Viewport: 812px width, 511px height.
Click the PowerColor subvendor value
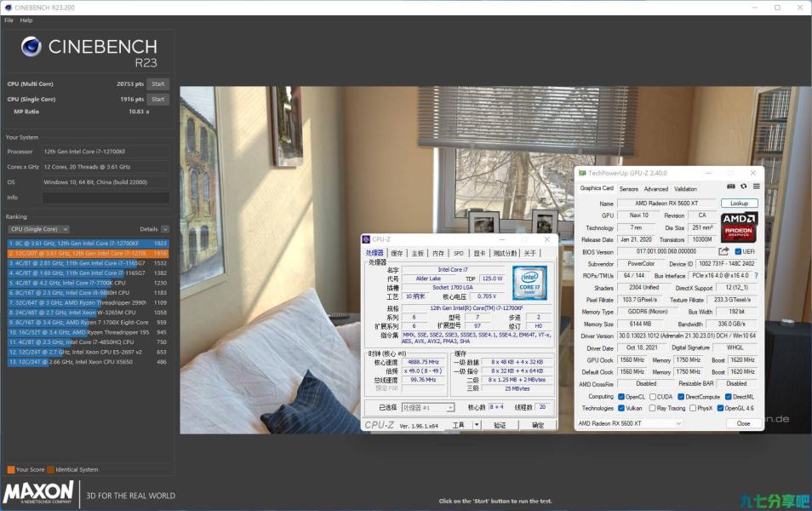[x=641, y=264]
